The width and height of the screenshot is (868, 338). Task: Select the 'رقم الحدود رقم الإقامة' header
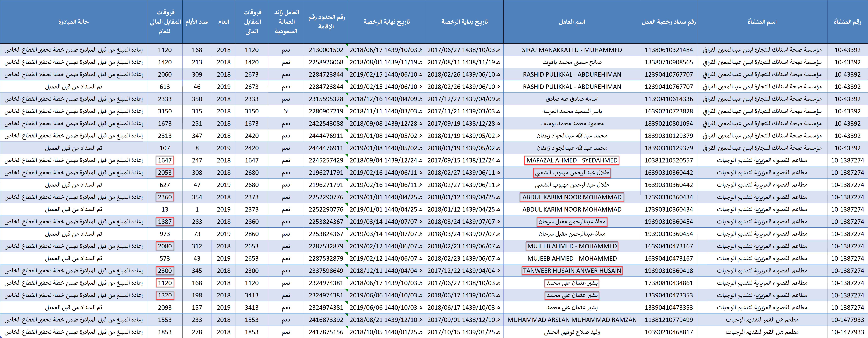[326, 22]
